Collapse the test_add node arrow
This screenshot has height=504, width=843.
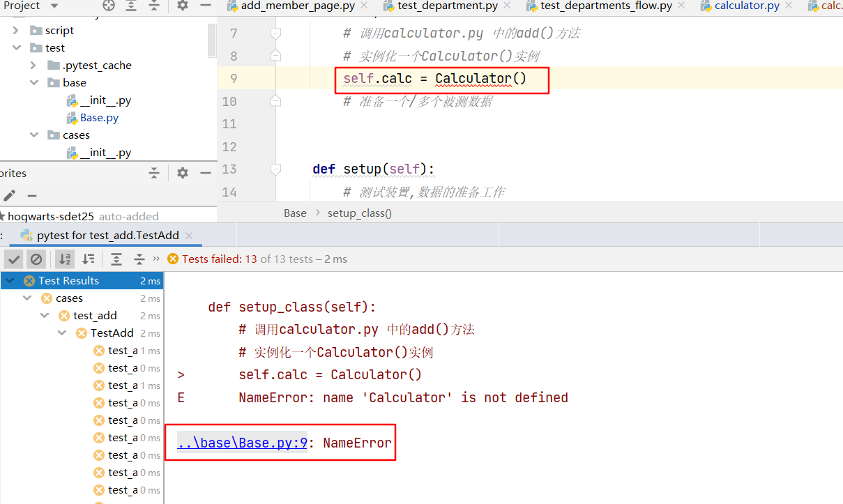(x=45, y=316)
